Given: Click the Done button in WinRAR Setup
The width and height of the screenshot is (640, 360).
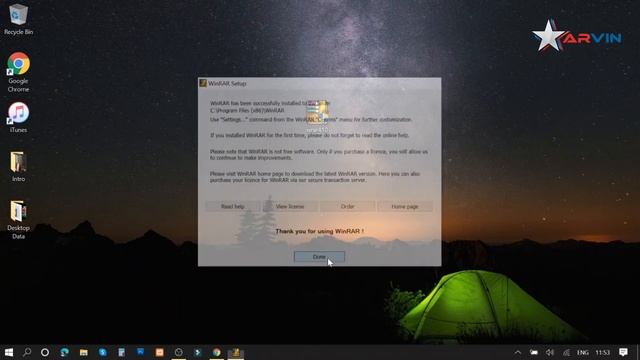Looking at the screenshot, I should [319, 257].
